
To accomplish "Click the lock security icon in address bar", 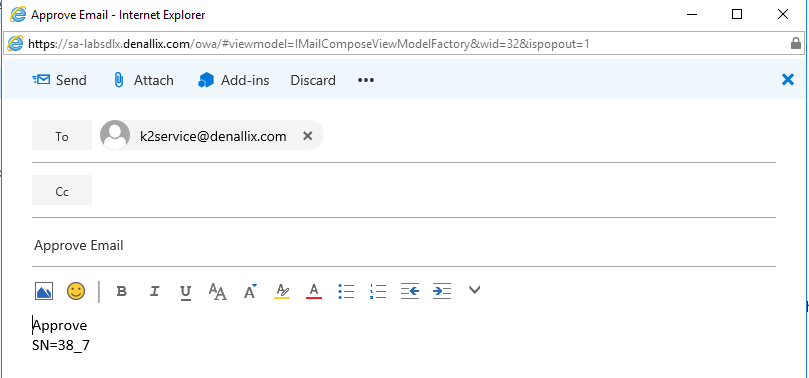I will click(x=796, y=43).
